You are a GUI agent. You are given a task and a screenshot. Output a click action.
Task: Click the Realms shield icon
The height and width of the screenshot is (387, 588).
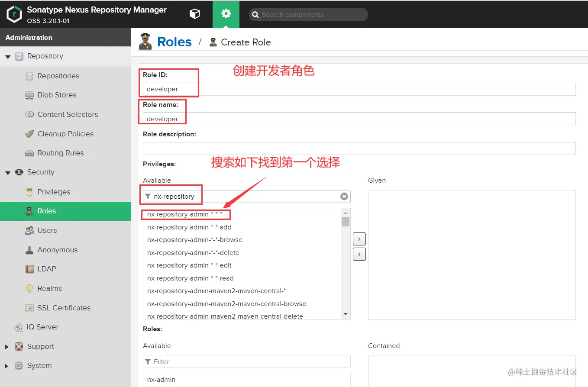[29, 288]
